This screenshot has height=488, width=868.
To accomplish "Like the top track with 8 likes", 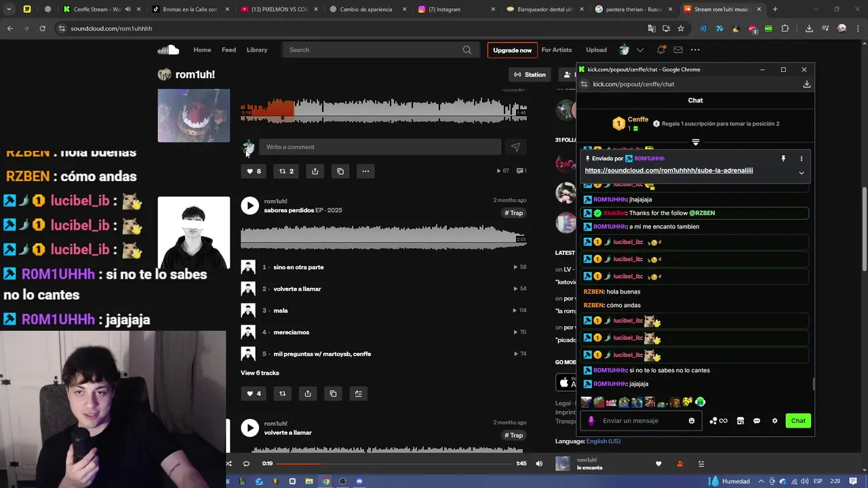I will pos(254,171).
